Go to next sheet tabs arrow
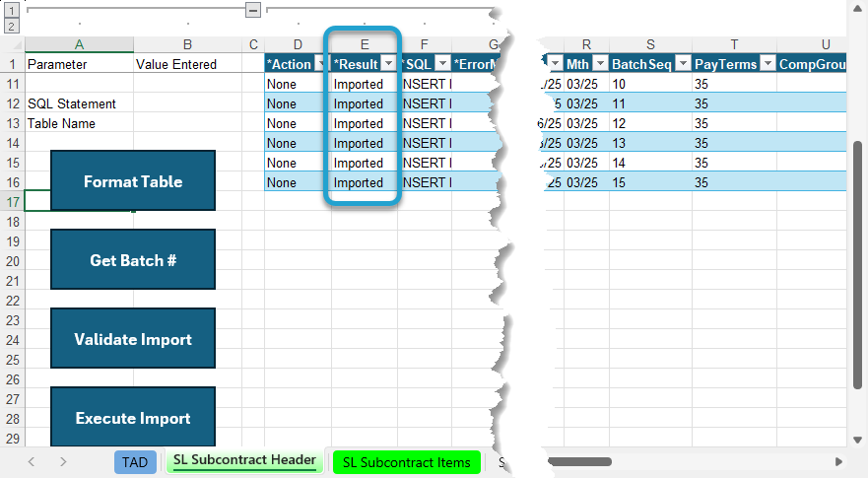The image size is (868, 478). (x=62, y=462)
